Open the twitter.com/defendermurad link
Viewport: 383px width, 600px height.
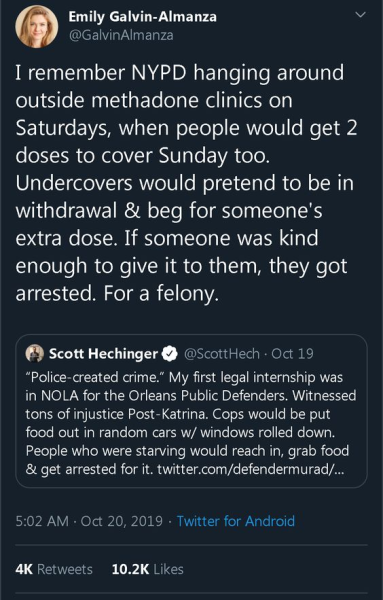251,469
